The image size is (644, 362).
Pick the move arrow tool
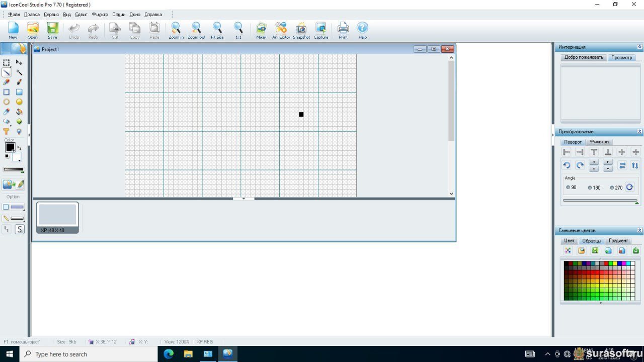[19, 63]
